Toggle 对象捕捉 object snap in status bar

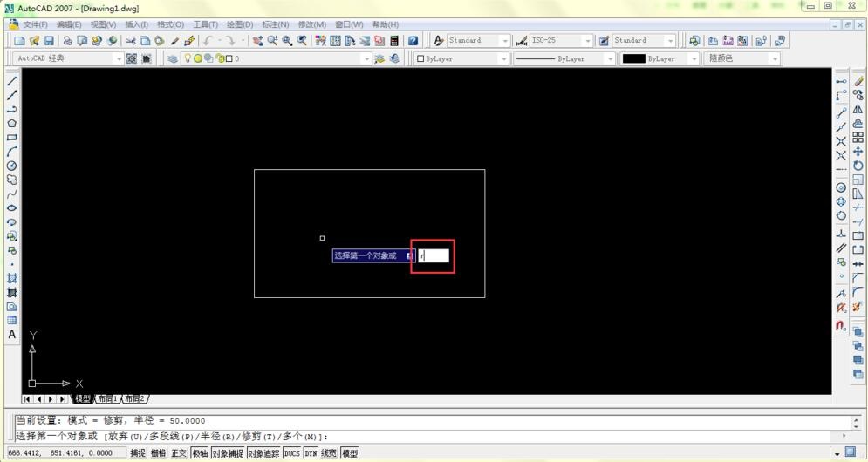(228, 453)
